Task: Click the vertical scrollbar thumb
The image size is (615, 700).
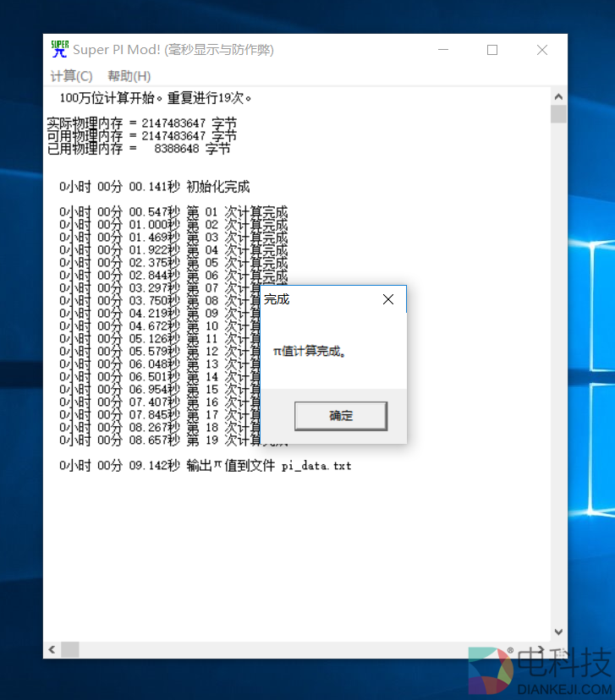Action: tap(558, 114)
